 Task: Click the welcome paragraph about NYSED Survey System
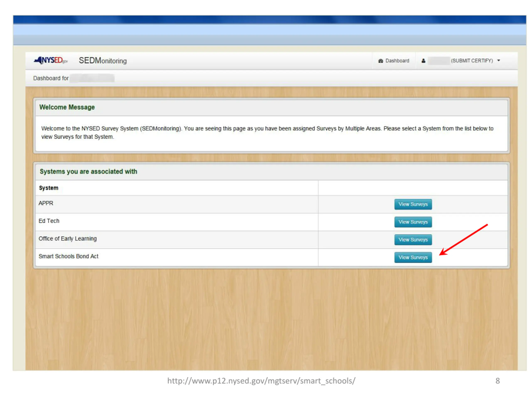[x=267, y=133]
